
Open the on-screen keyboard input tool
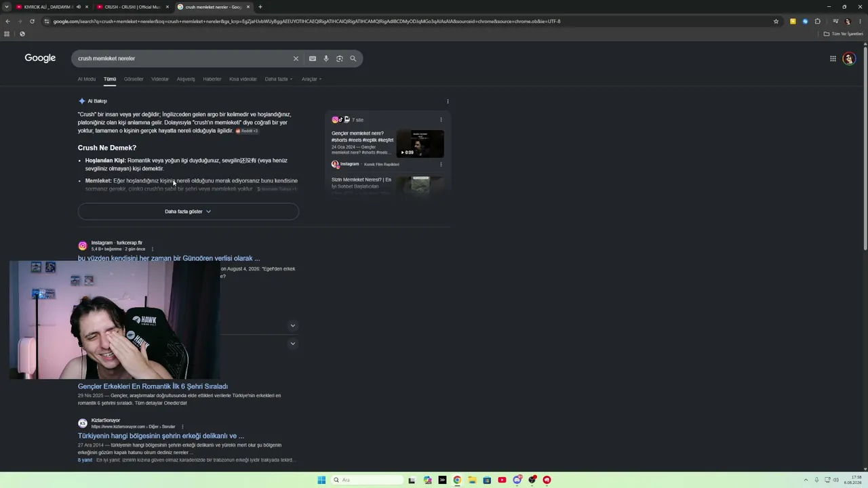(x=313, y=58)
